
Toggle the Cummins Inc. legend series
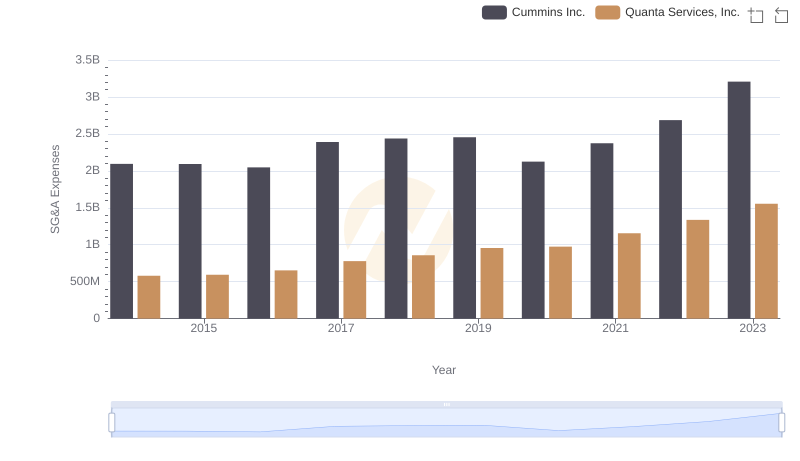click(x=533, y=12)
